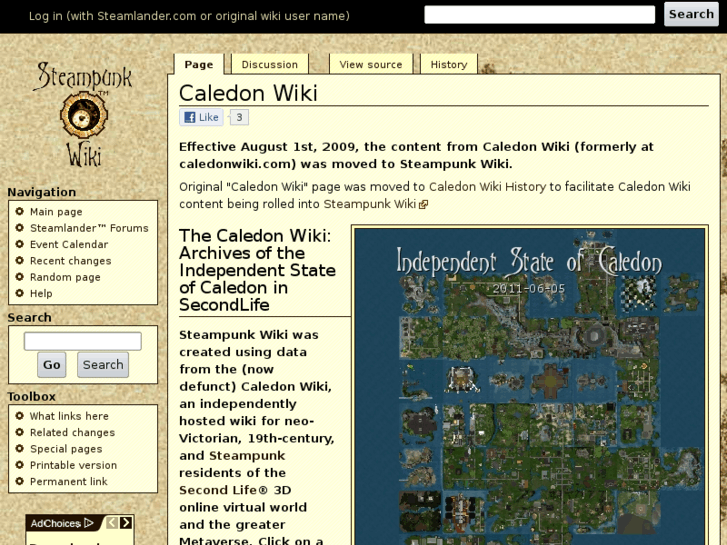The width and height of the screenshot is (727, 545).
Task: Click the Like button
Action: (x=201, y=117)
